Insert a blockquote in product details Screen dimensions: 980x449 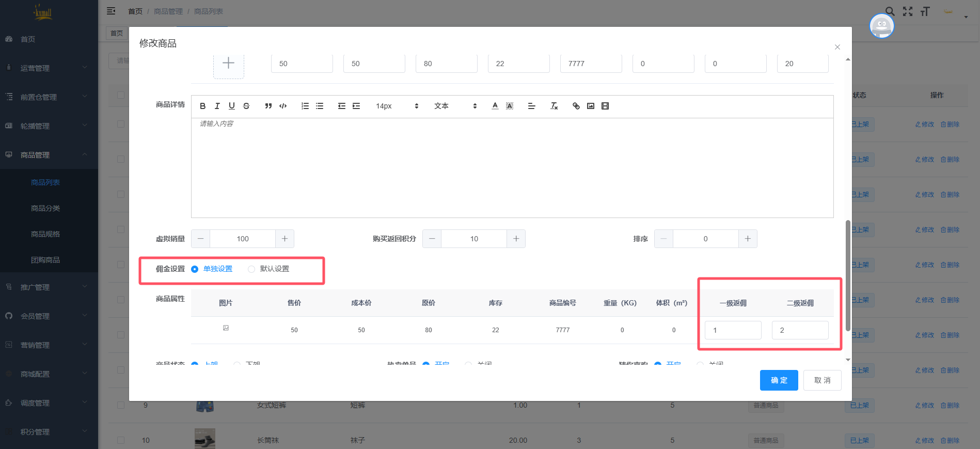coord(268,106)
